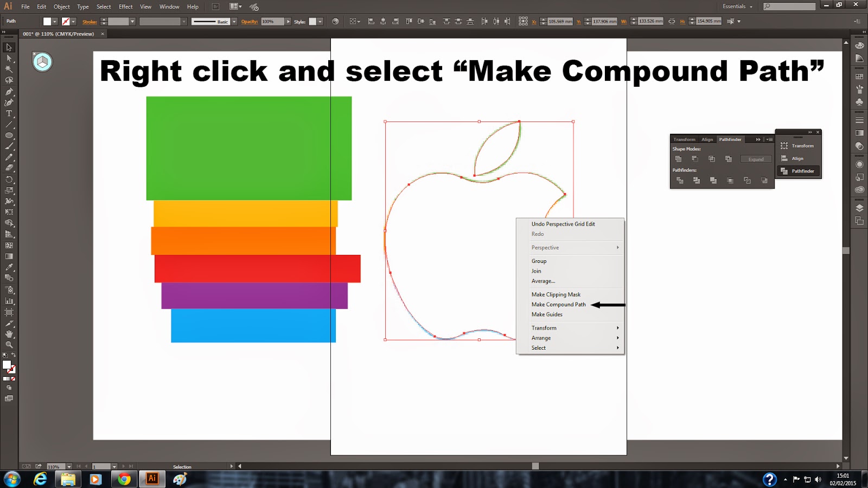Select the Lasso tool
Viewport: 868px width, 488px height.
coord(9,80)
